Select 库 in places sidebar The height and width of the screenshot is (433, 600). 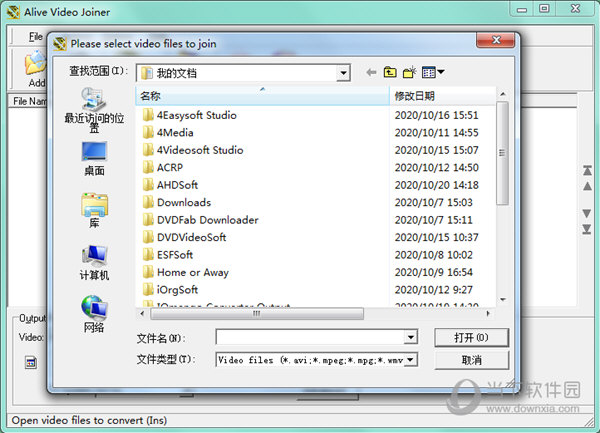point(94,211)
